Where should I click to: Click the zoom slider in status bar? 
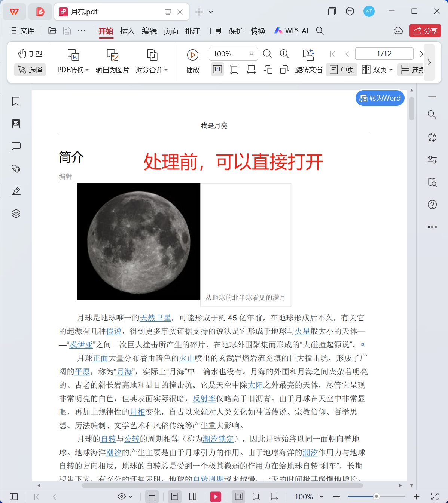[x=376, y=496]
